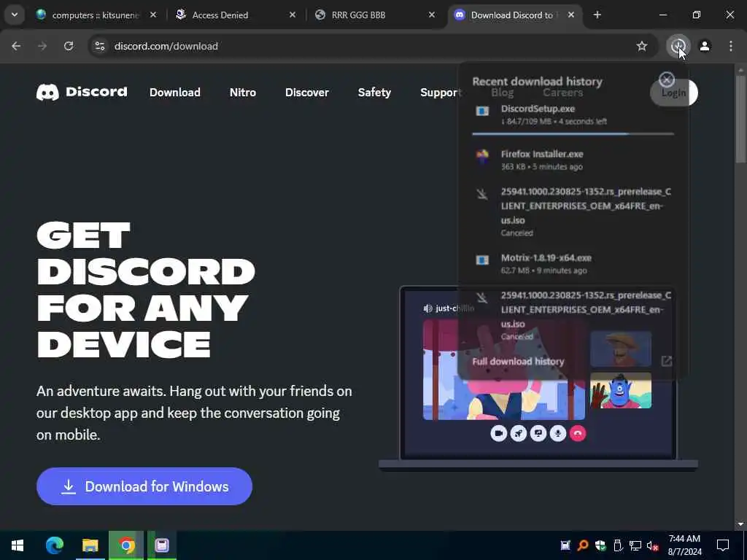Close the recent download history popup

click(667, 79)
